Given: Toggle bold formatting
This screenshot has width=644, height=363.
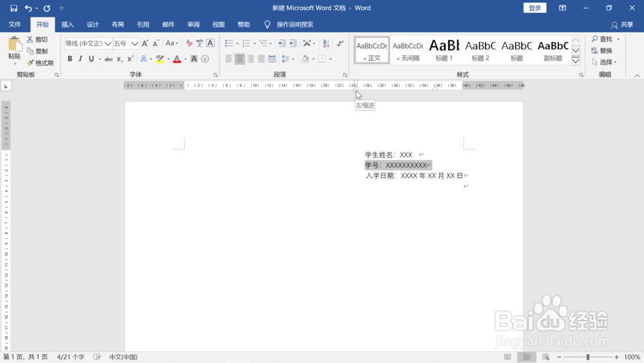Looking at the screenshot, I should (x=70, y=59).
